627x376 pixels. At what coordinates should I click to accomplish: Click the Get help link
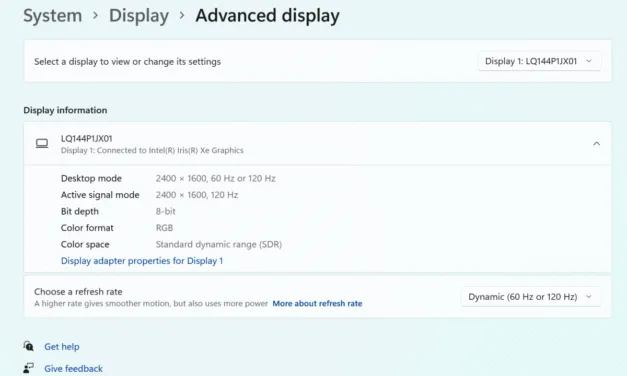(x=62, y=346)
